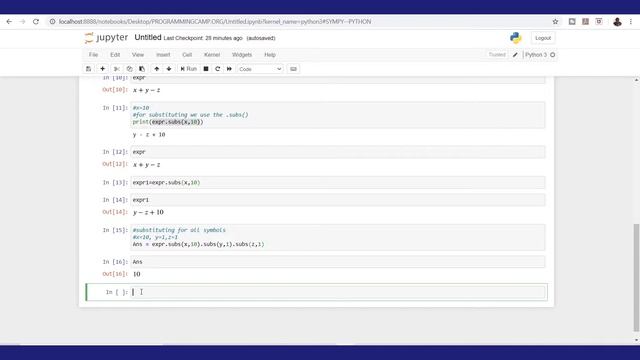Open the browser profile avatar
Image resolution: width=640 pixels, height=360 pixels.
tap(617, 22)
